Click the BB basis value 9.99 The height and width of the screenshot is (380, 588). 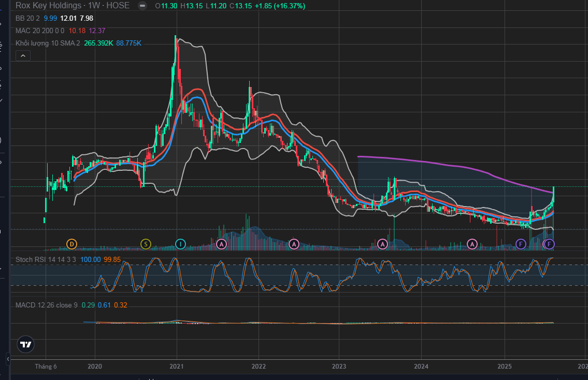coord(50,18)
